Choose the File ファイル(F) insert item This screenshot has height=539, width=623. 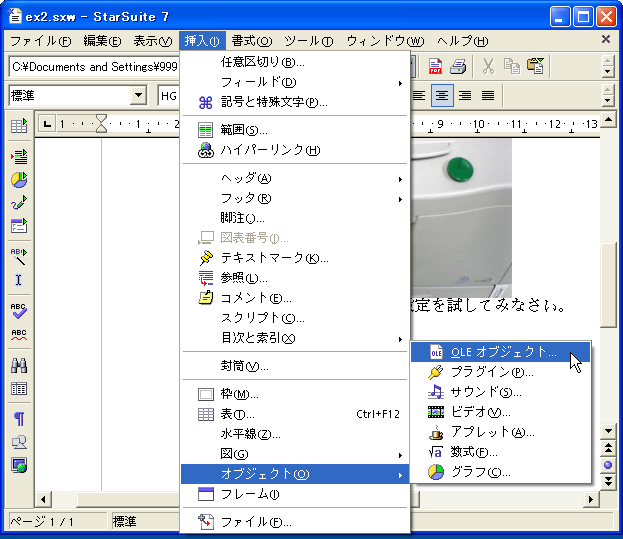(x=295, y=522)
